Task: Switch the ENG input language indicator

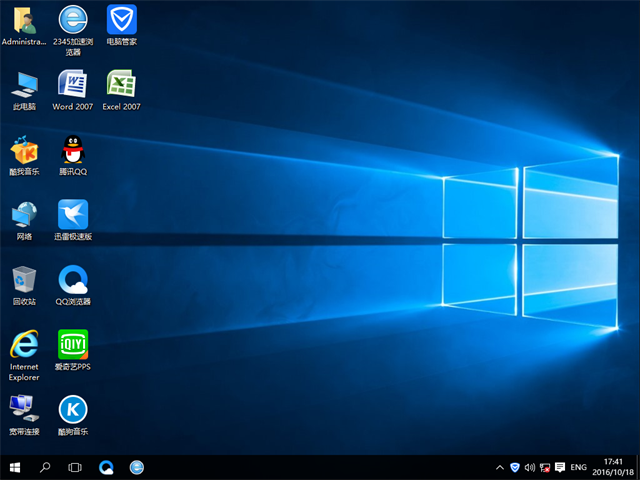Action: point(578,467)
